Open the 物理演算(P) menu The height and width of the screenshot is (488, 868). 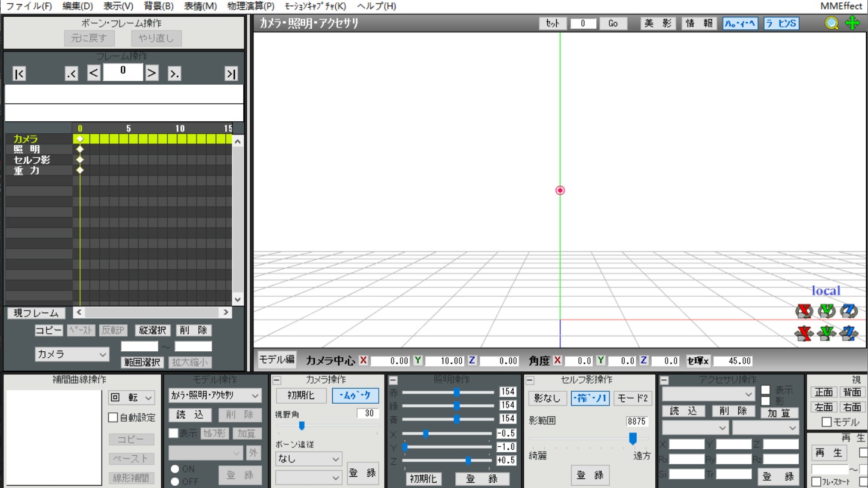pos(251,6)
